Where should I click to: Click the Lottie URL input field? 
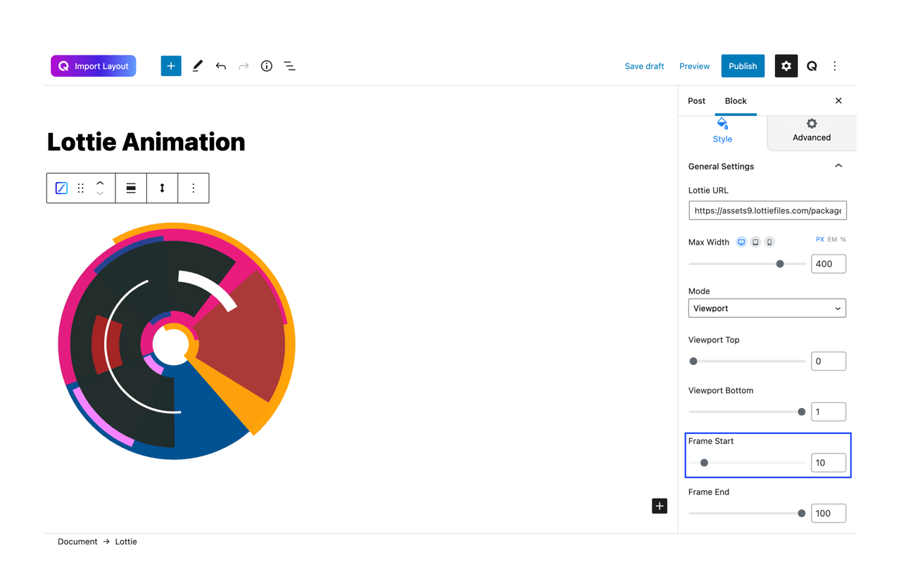(767, 210)
